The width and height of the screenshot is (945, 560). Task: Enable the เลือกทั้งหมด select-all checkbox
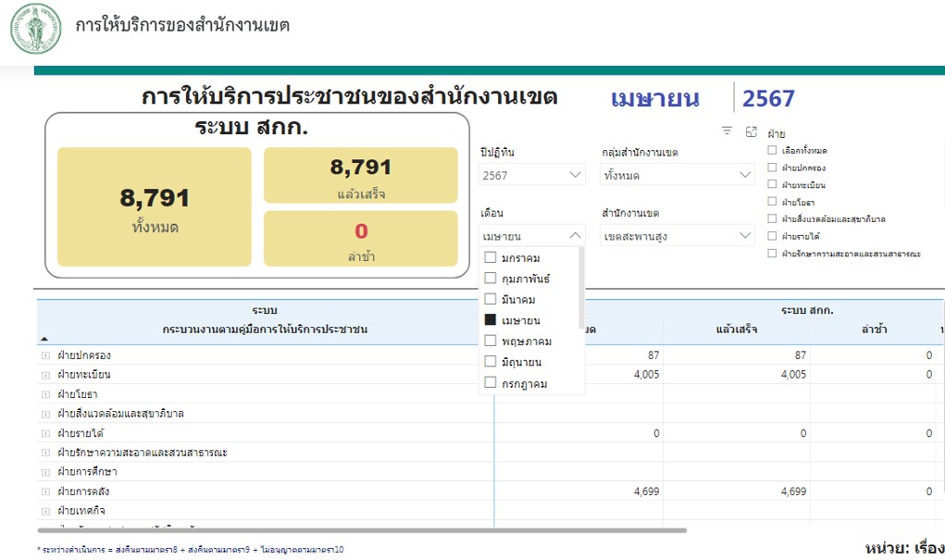coord(772,150)
